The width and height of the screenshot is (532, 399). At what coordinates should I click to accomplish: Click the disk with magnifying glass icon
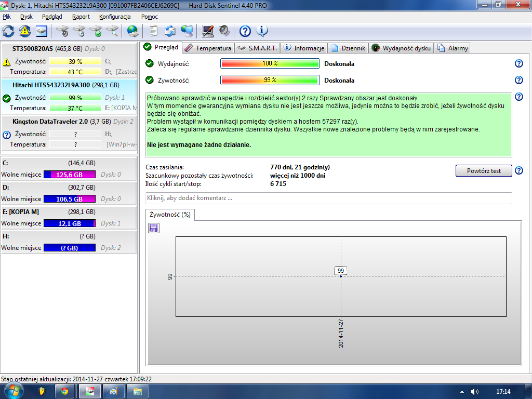point(113,31)
